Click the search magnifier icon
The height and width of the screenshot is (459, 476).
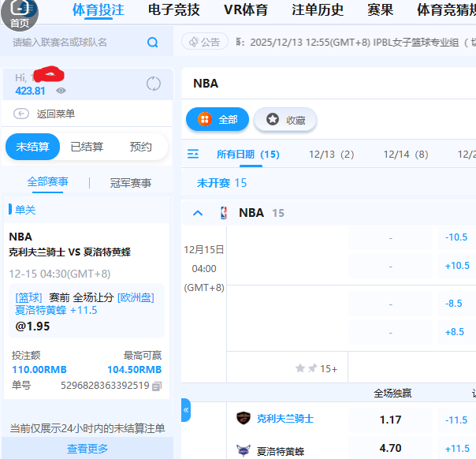click(153, 42)
